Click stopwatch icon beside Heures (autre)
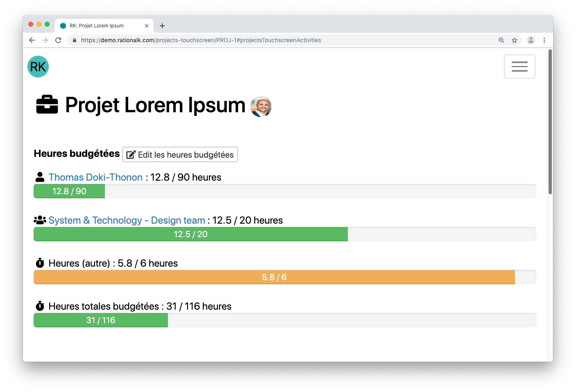576x392 pixels. tap(40, 263)
